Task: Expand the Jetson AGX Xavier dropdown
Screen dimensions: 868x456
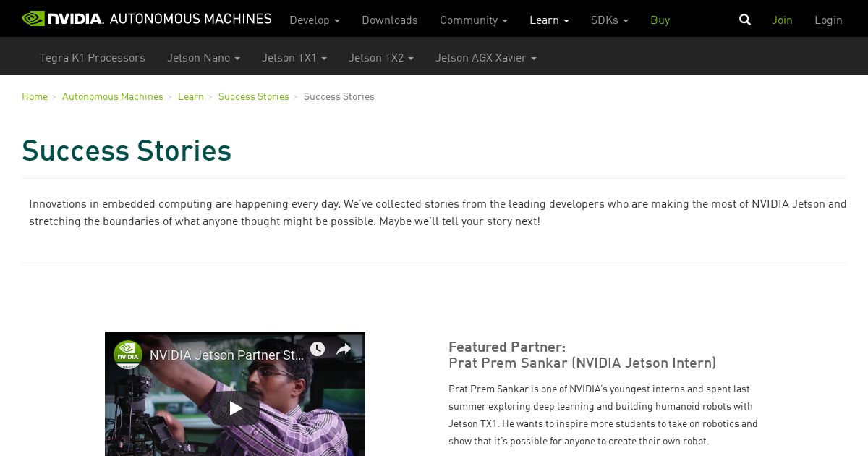Action: [x=486, y=58]
